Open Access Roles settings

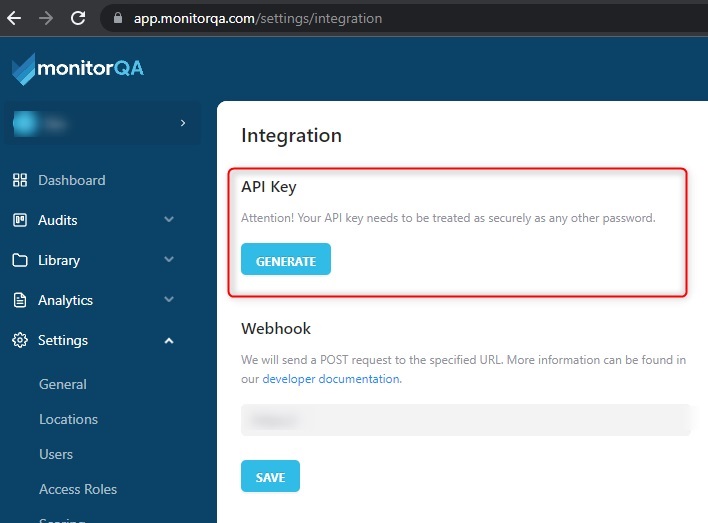click(78, 489)
